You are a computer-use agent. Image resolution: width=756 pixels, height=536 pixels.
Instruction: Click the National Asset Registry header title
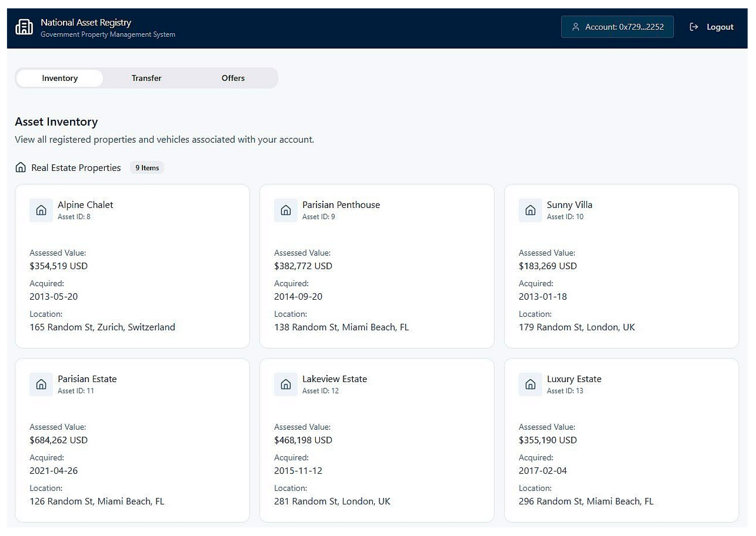point(86,22)
